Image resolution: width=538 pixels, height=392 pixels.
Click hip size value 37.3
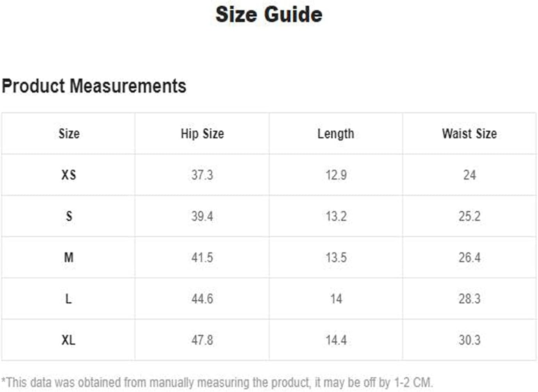coord(202,175)
